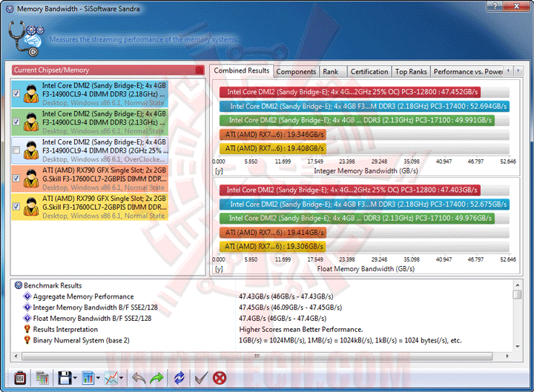Click the horizontal scrollbar right arrow
Viewport: 534px width, 392px height.
tap(507, 356)
